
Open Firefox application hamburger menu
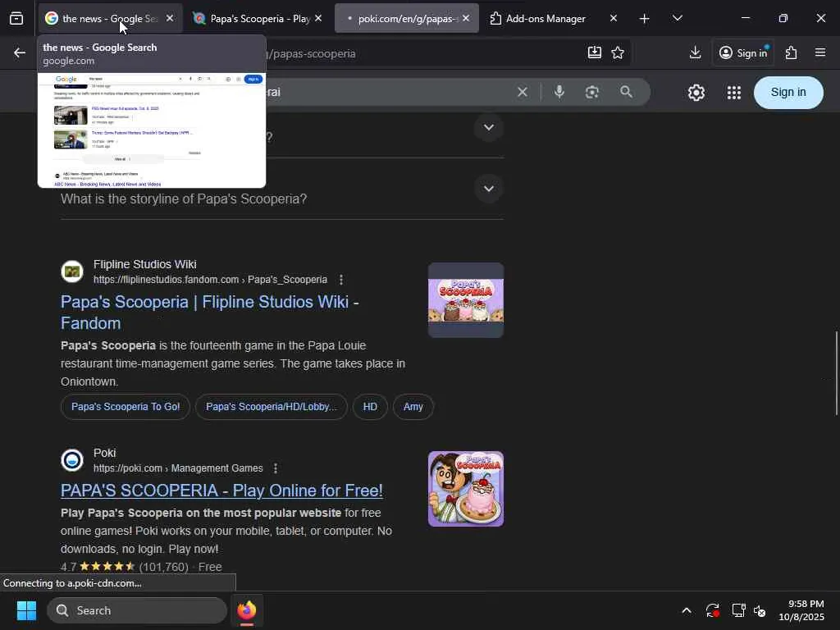820,52
